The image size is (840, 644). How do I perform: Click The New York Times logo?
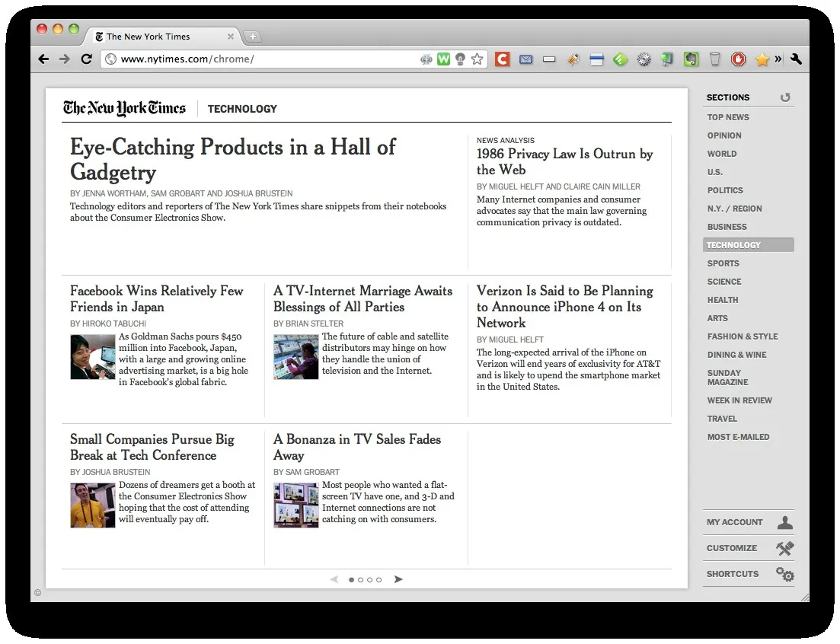[124, 108]
